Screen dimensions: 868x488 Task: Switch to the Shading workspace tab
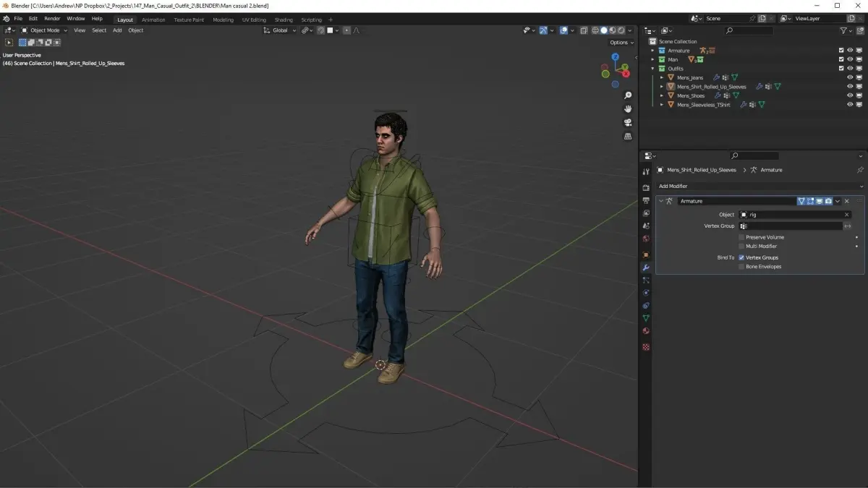coord(284,20)
